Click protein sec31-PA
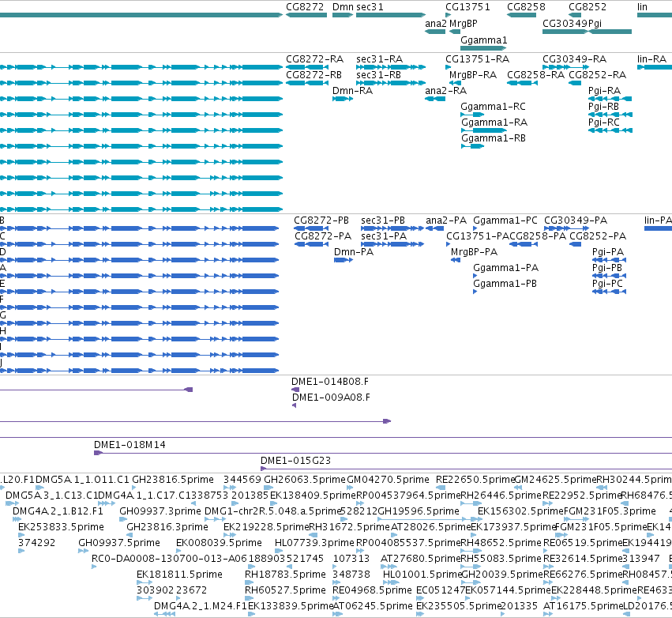 (384, 236)
